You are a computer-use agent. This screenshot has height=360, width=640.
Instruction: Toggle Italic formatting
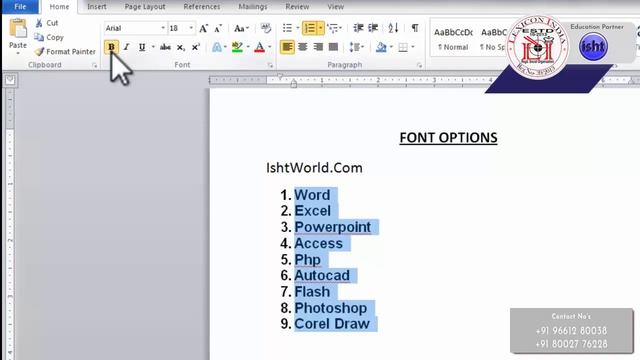(x=127, y=47)
